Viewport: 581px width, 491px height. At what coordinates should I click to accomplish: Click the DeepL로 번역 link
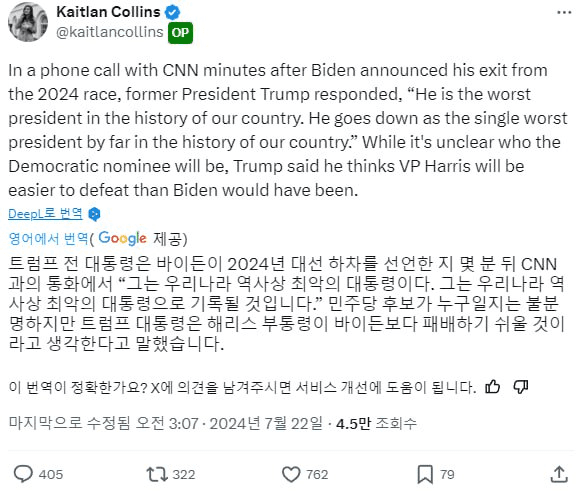pyautogui.click(x=45, y=213)
